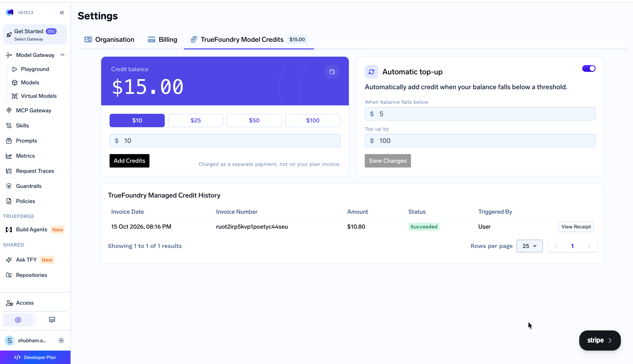The height and width of the screenshot is (364, 633).
Task: Disable the Automatic top-up switch
Action: pos(589,68)
